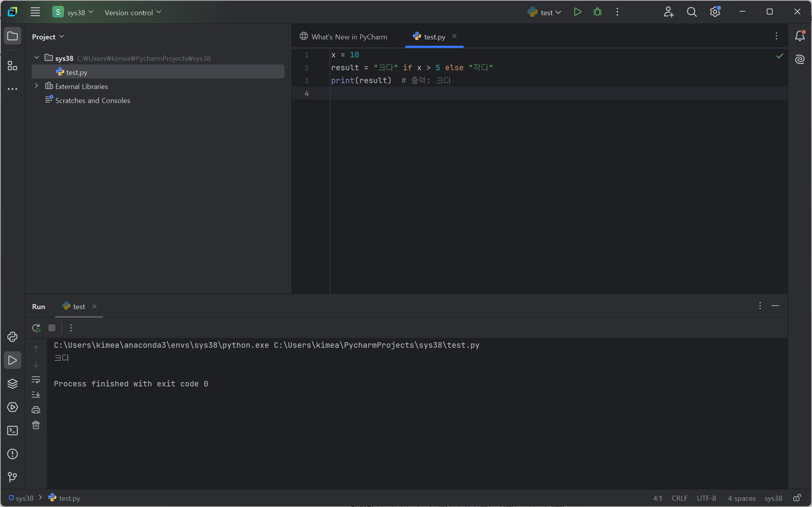Clear the run console output with the trash icon
The height and width of the screenshot is (507, 812).
pyautogui.click(x=36, y=425)
